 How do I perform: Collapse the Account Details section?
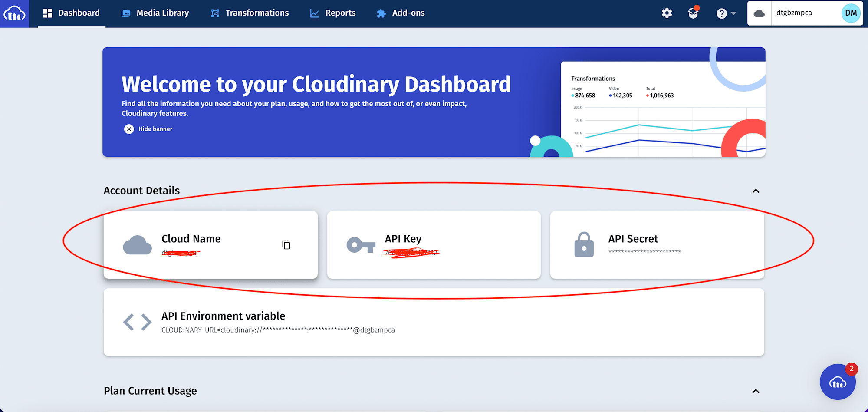pos(756,191)
